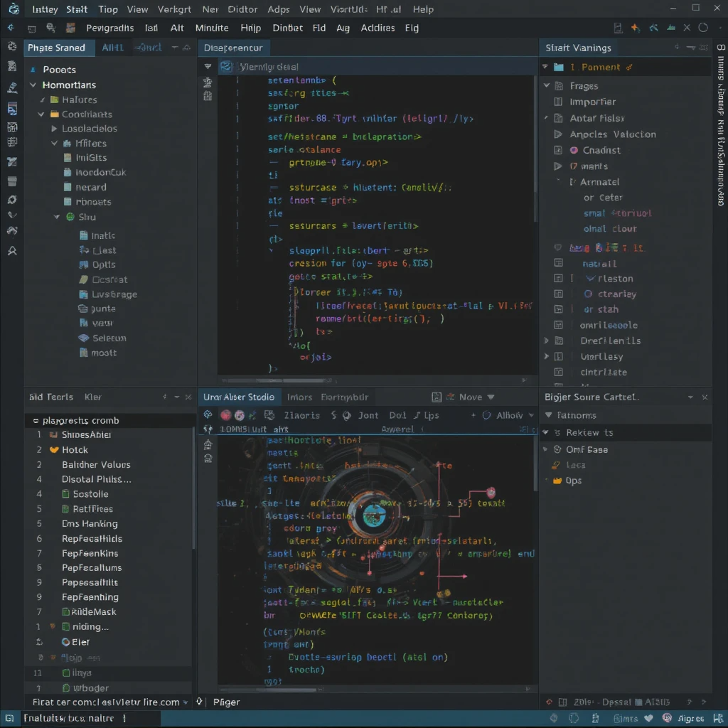Screen dimensions: 728x728
Task: Click the green circle icon next to Shu
Action: [x=70, y=218]
